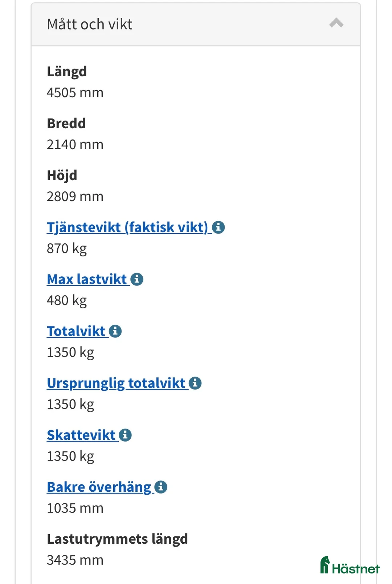Open the Tjänstevikt info tooltip icon
Image resolution: width=392 pixels, height=584 pixels.
pyautogui.click(x=218, y=227)
